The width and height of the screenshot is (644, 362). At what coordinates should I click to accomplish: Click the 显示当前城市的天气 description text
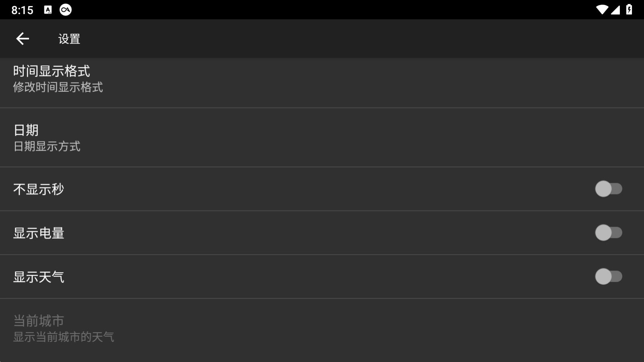(x=64, y=337)
